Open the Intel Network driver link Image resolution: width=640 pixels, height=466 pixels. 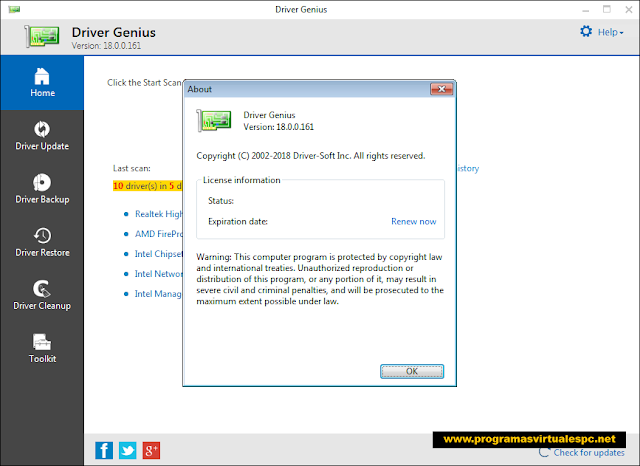(158, 274)
